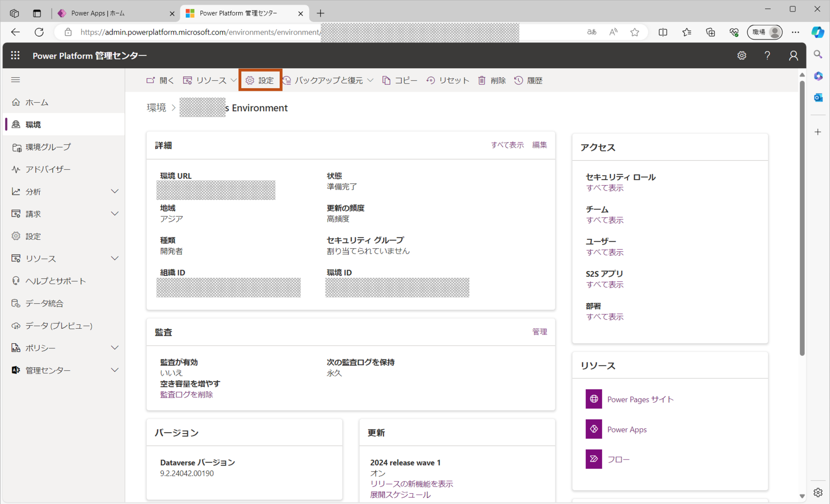Open the app launcher waffle icon
This screenshot has width=830, height=504.
coord(16,55)
